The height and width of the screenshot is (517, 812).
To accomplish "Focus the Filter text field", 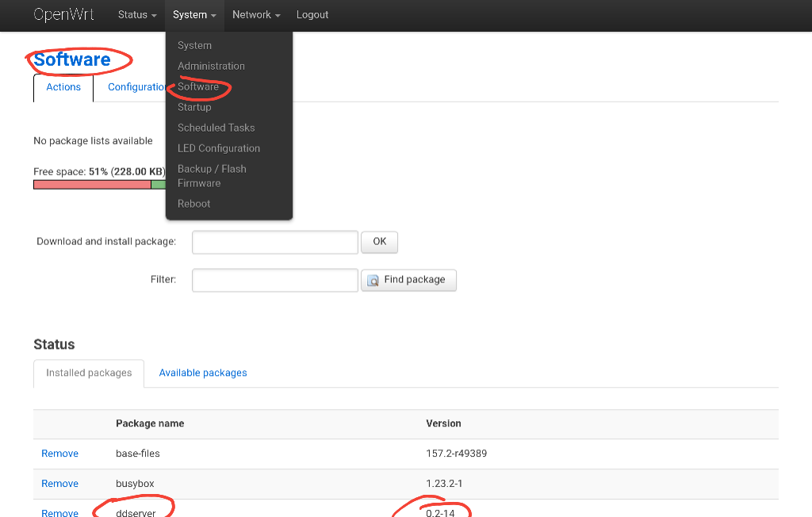I will (x=275, y=280).
